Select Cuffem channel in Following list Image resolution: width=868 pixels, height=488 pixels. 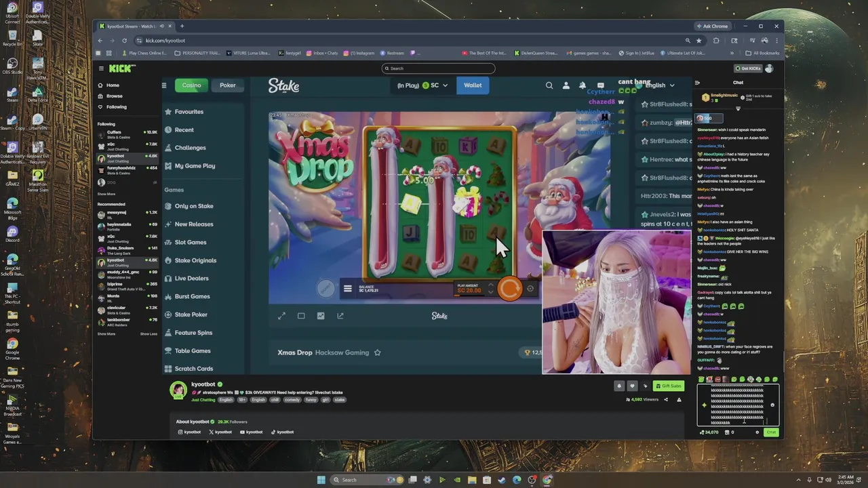tap(127, 134)
